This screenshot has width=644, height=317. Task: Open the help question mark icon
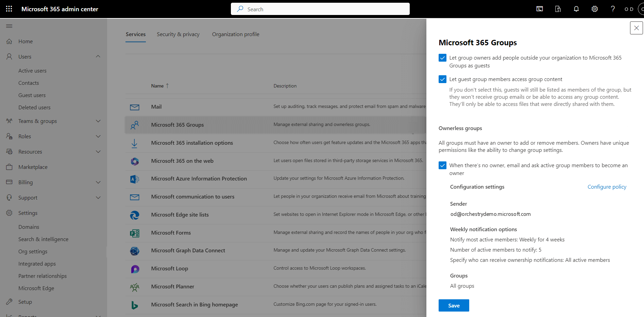pos(613,9)
